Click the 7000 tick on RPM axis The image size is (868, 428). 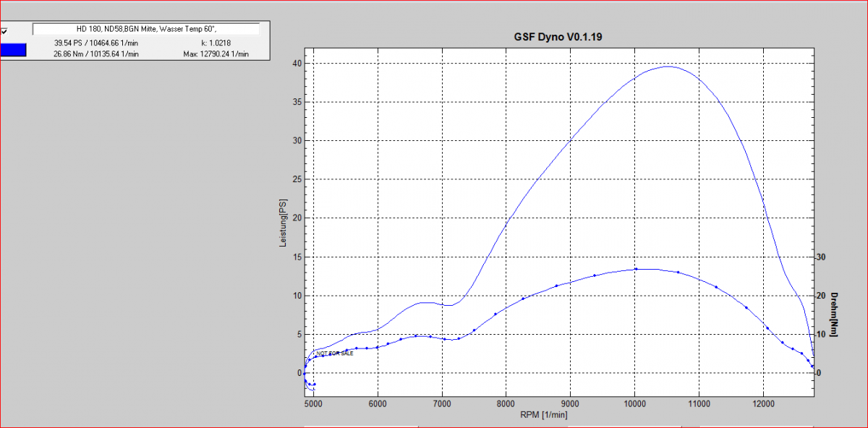[x=442, y=403]
